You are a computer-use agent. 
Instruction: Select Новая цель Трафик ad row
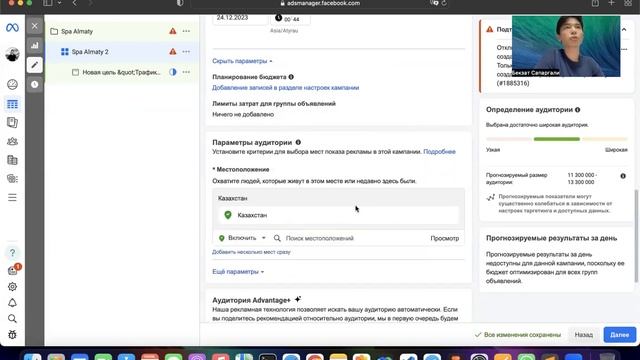click(x=121, y=72)
